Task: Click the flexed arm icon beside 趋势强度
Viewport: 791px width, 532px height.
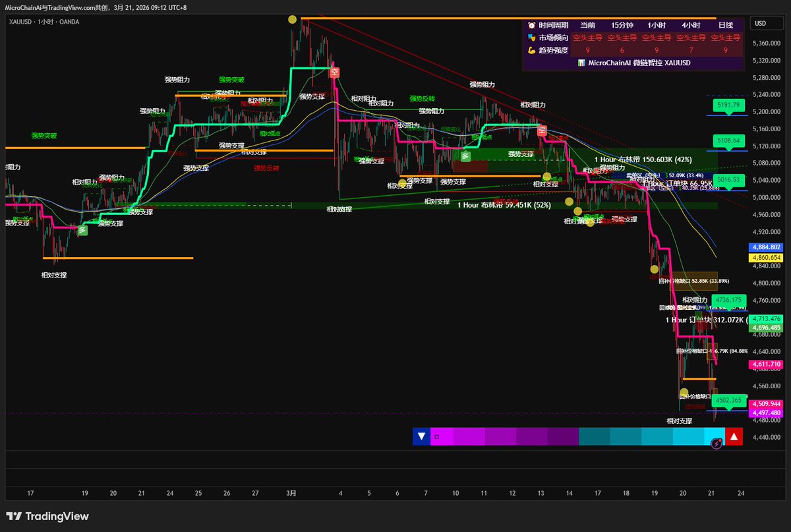Action: 531,50
